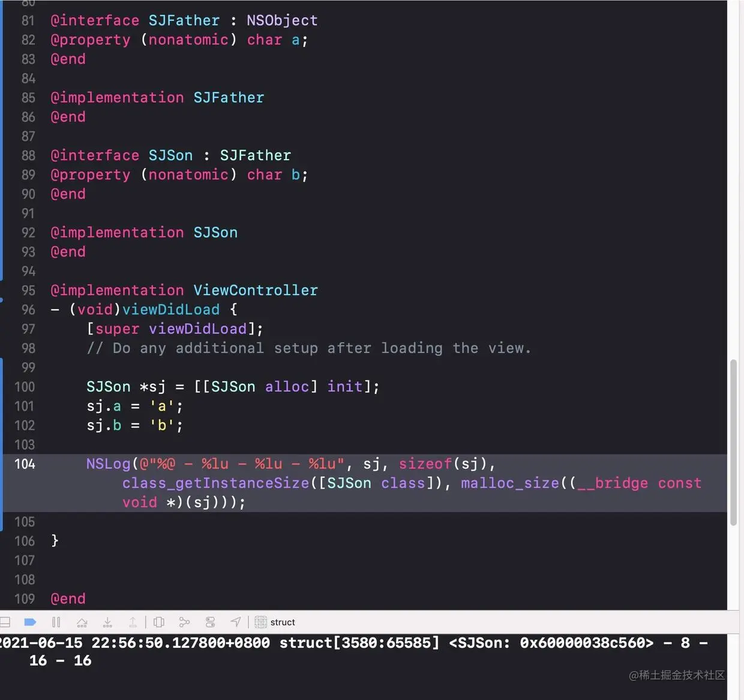Click the Step Over debug icon
This screenshot has height=700, width=744.
(x=82, y=622)
